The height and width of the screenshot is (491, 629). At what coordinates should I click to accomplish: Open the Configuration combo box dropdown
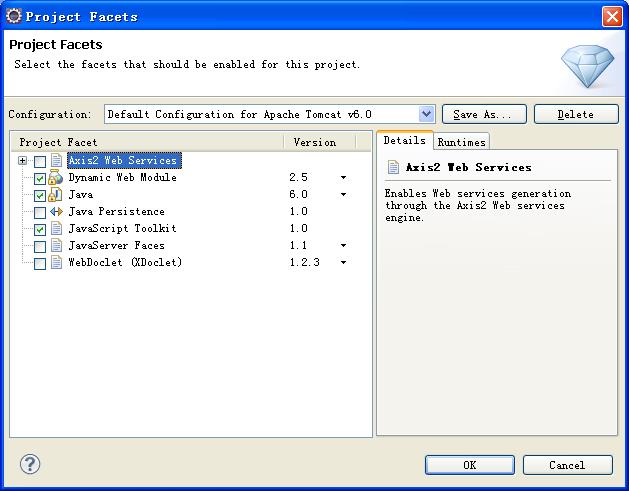pyautogui.click(x=426, y=114)
